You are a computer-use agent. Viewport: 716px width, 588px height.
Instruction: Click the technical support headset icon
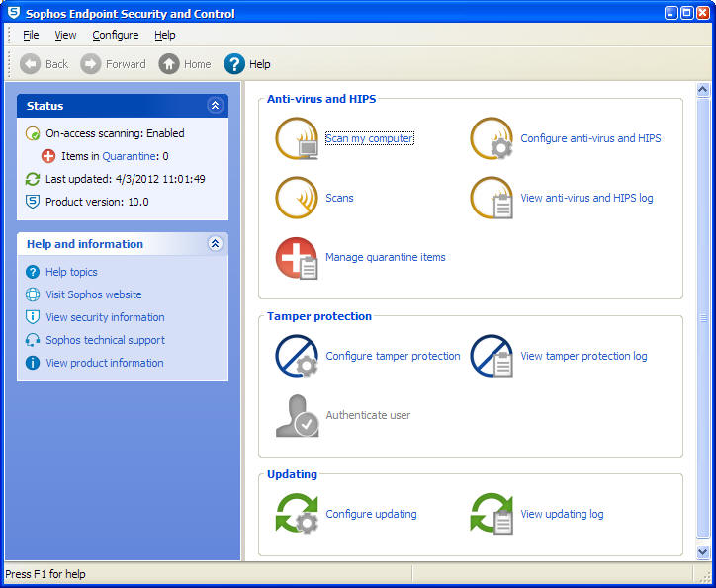point(33,340)
